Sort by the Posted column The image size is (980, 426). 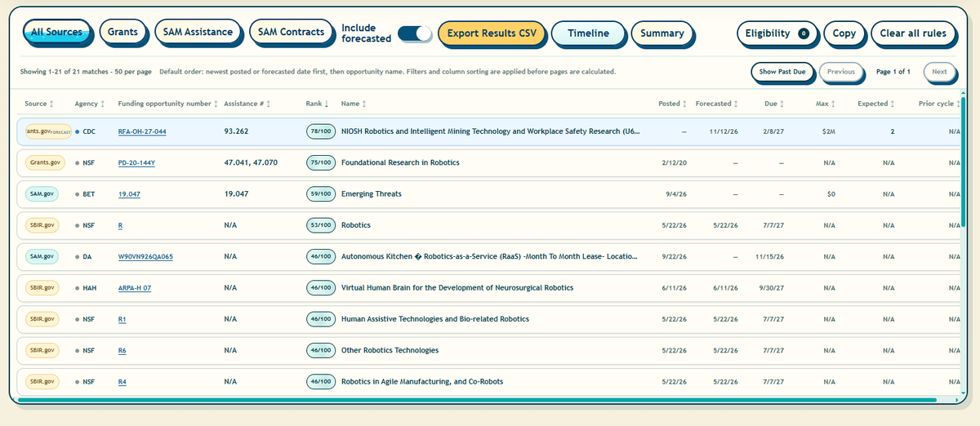click(x=673, y=104)
